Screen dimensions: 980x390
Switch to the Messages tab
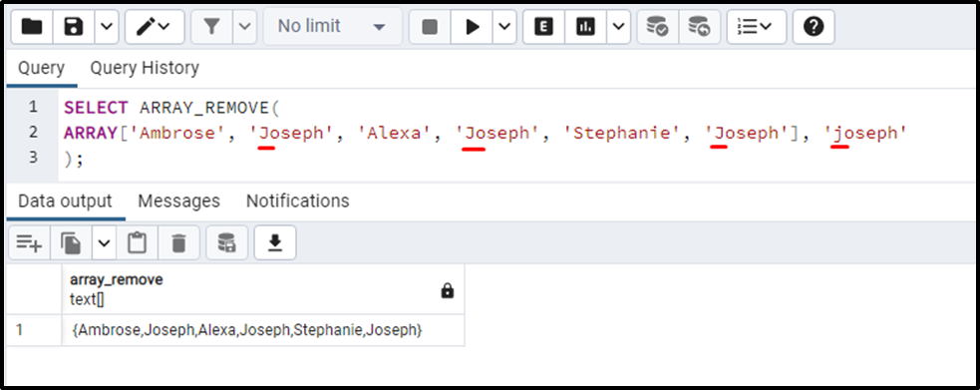[178, 200]
